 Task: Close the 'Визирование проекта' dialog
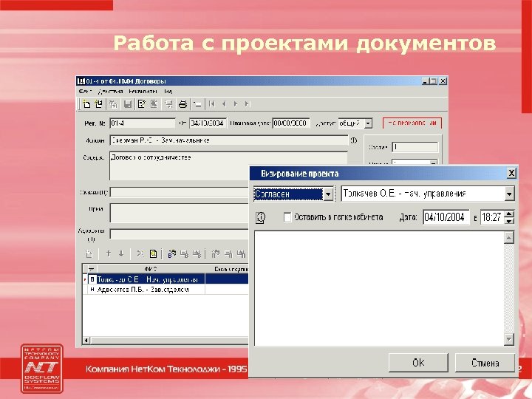pos(511,174)
